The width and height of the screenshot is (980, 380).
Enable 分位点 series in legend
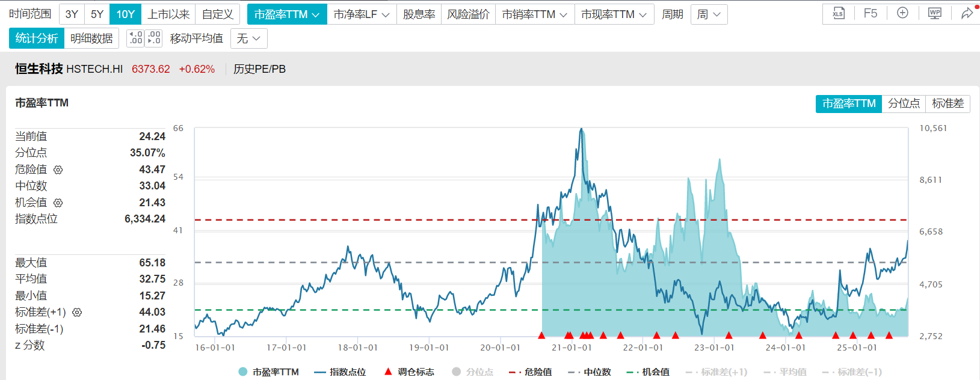click(x=472, y=372)
